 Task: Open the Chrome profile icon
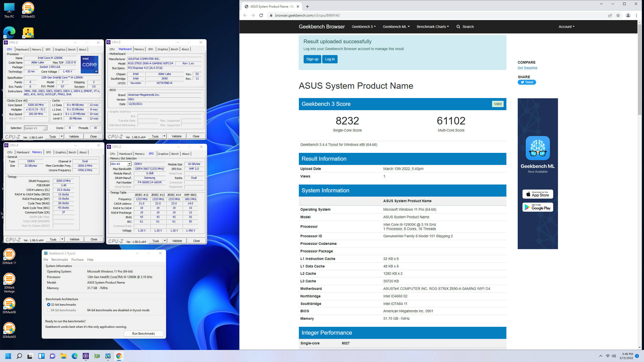[628, 15]
